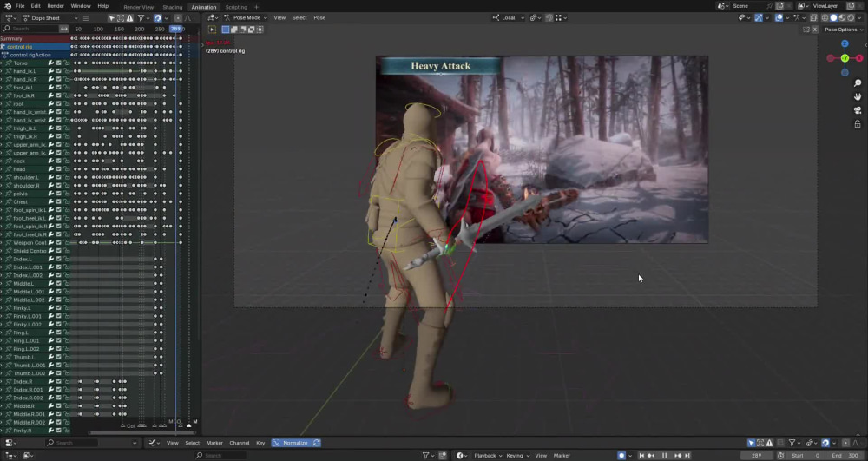Toggle Only Show Errors warning icon in dope sheet

point(129,18)
